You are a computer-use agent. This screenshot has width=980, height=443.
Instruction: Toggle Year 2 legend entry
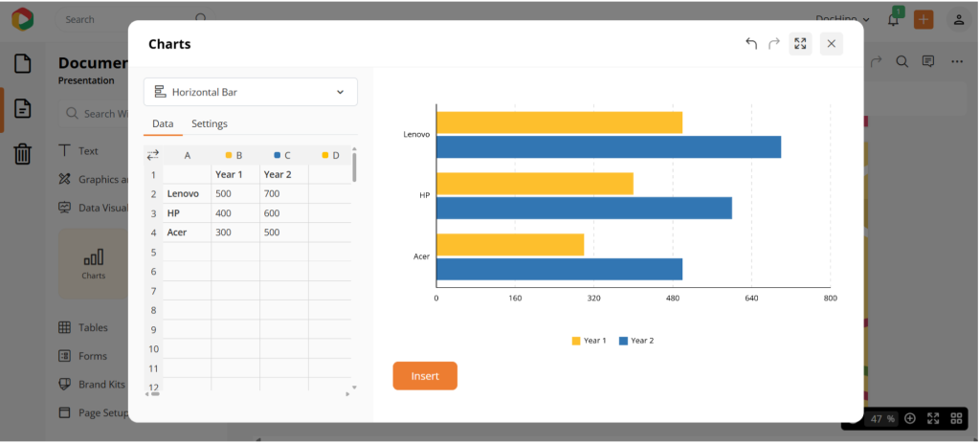point(636,341)
